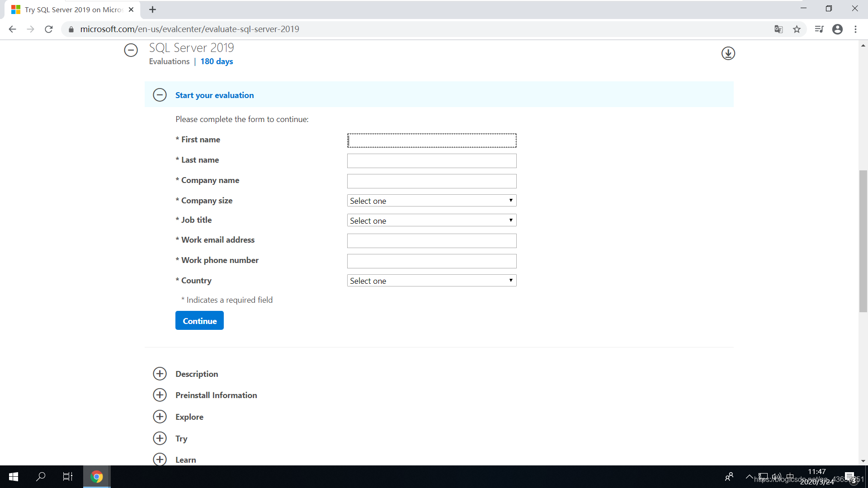
Task: Close the Try SQL Server 2019 tab
Action: click(x=131, y=9)
